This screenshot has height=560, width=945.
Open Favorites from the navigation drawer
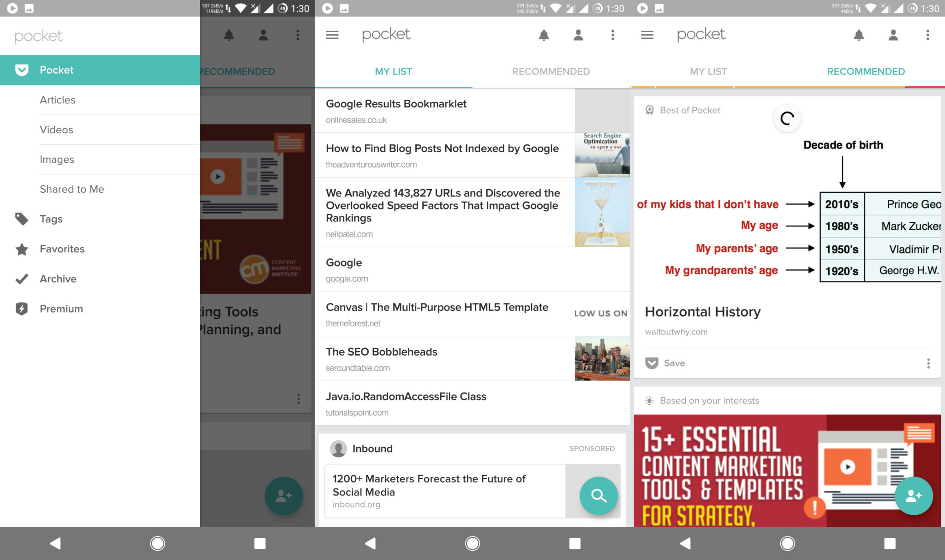pos(61,249)
